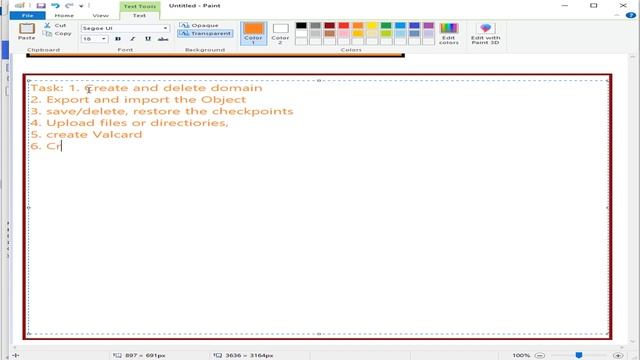Screen dimensions: 640x360
Task: Place cursor after '6. Cr' text
Action: coord(62,146)
